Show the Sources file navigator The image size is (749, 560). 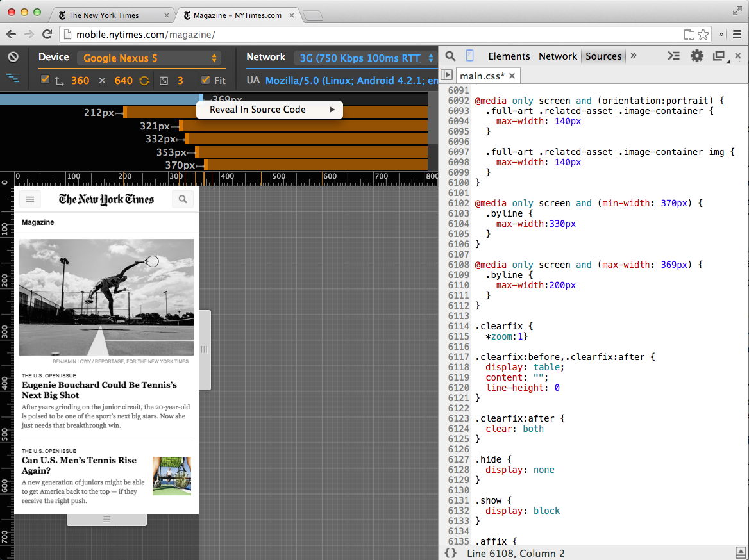tap(447, 76)
